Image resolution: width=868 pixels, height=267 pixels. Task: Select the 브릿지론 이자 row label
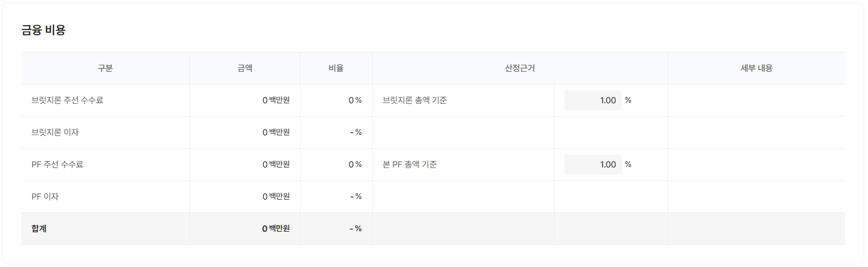55,133
